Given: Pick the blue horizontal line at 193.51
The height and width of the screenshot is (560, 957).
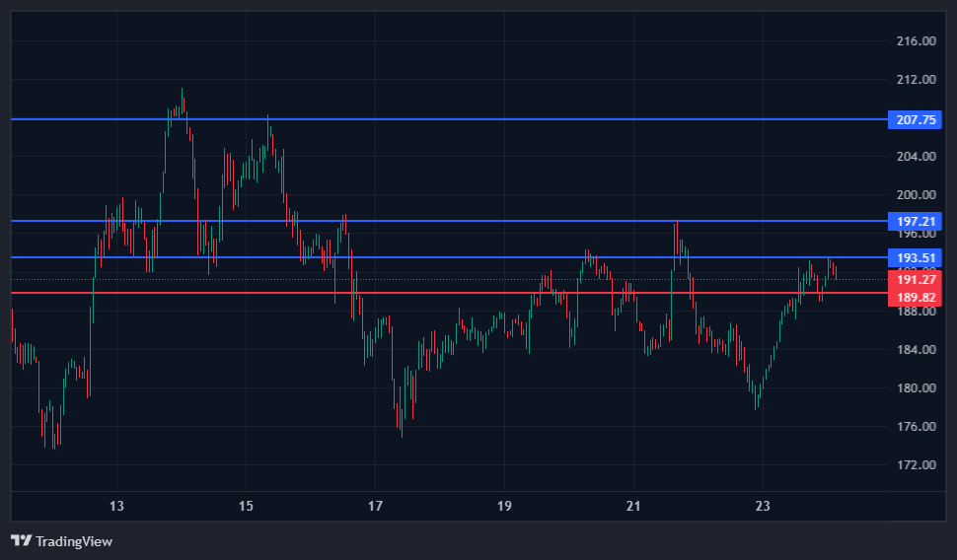Looking at the screenshot, I should pyautogui.click(x=444, y=257).
